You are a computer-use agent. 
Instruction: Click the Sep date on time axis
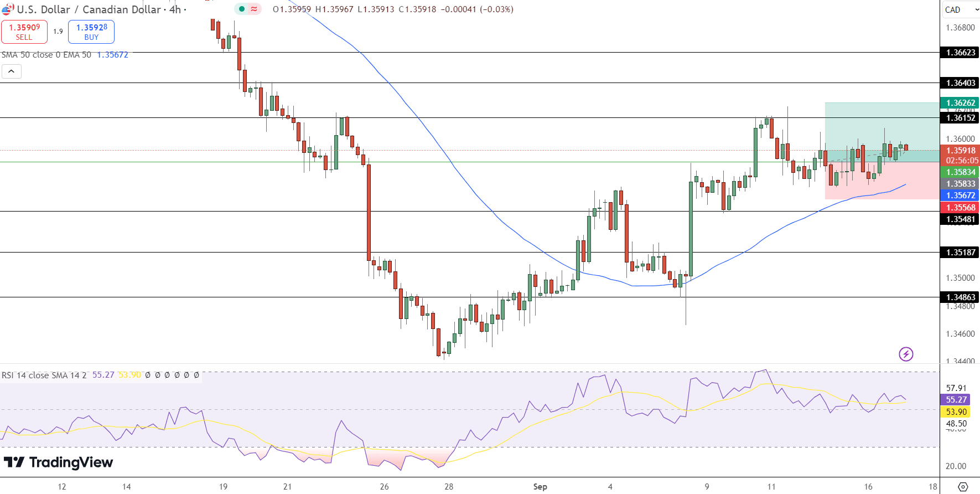(x=540, y=487)
